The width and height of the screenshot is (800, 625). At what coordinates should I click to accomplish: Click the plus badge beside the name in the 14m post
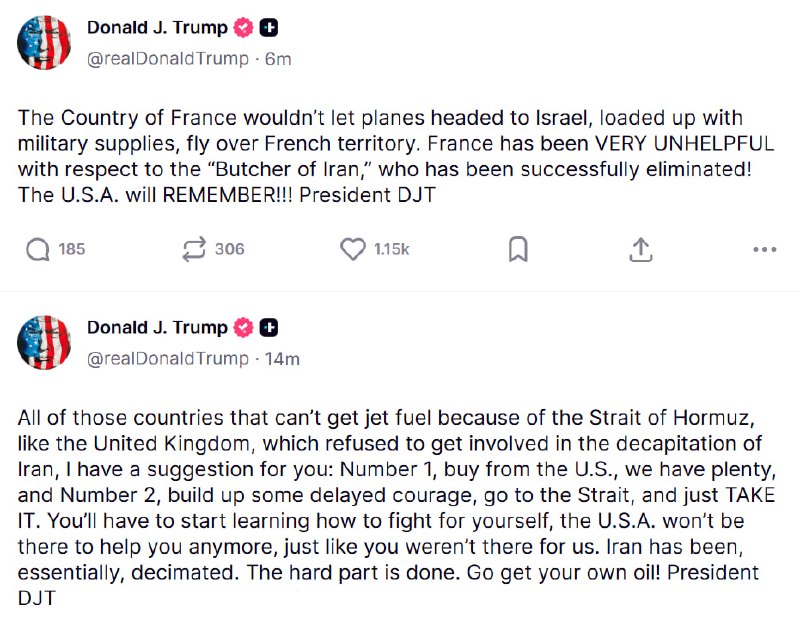coord(269,327)
